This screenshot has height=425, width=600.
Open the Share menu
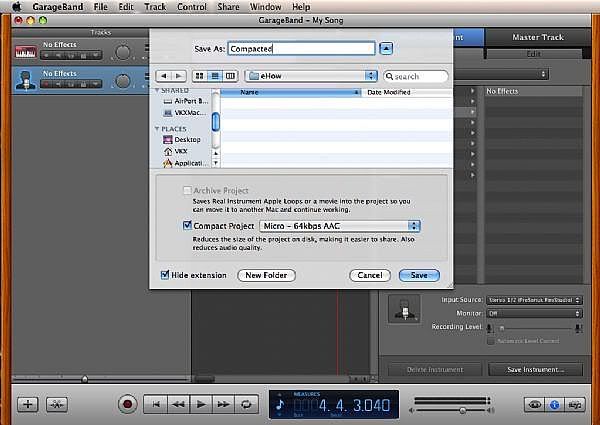pos(228,7)
